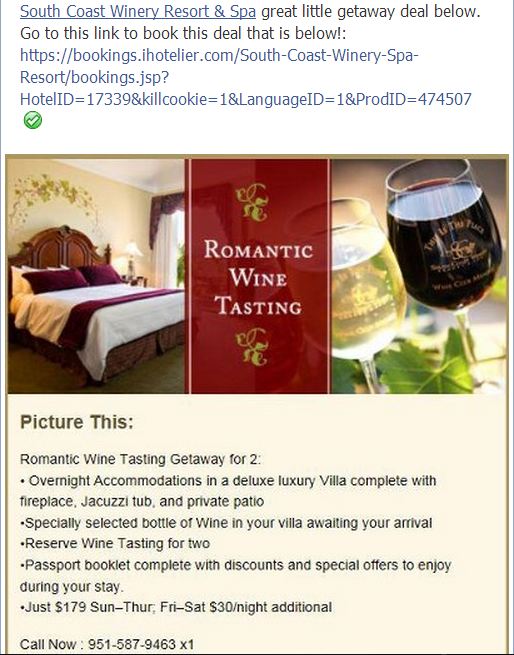Click the Picture This: heading
This screenshot has height=655, width=514.
[x=77, y=422]
